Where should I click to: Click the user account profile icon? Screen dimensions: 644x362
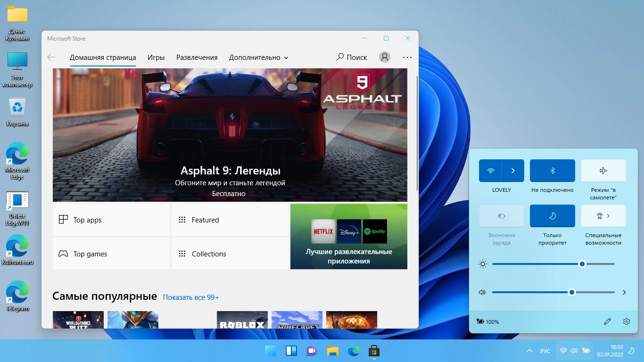coord(385,57)
